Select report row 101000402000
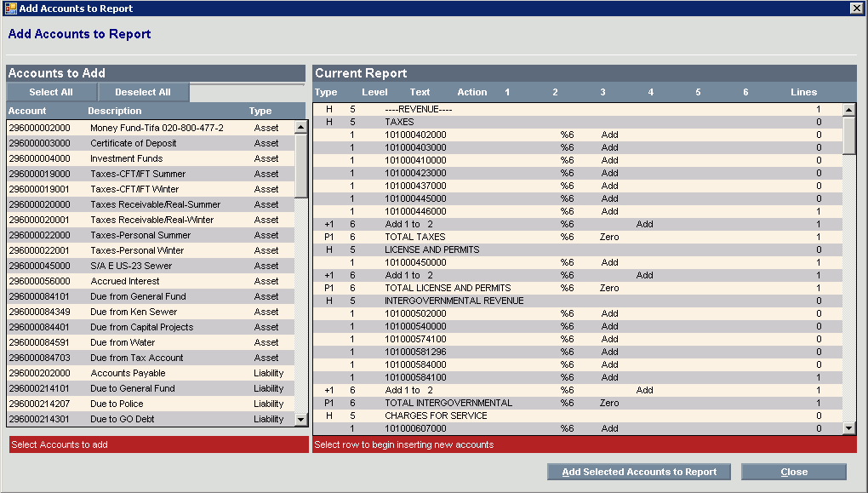This screenshot has width=868, height=493. [415, 135]
